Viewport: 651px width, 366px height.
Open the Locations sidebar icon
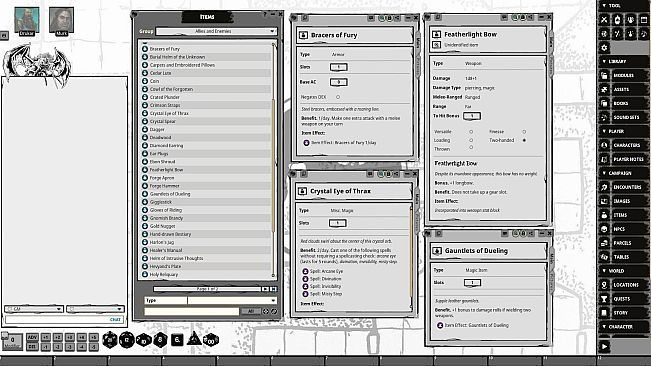coord(604,285)
